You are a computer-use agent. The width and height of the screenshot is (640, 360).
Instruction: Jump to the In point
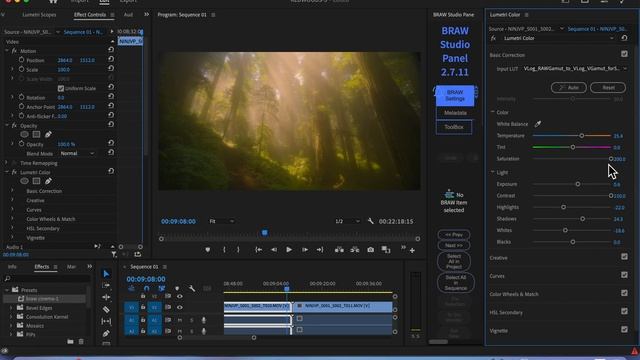point(259,250)
